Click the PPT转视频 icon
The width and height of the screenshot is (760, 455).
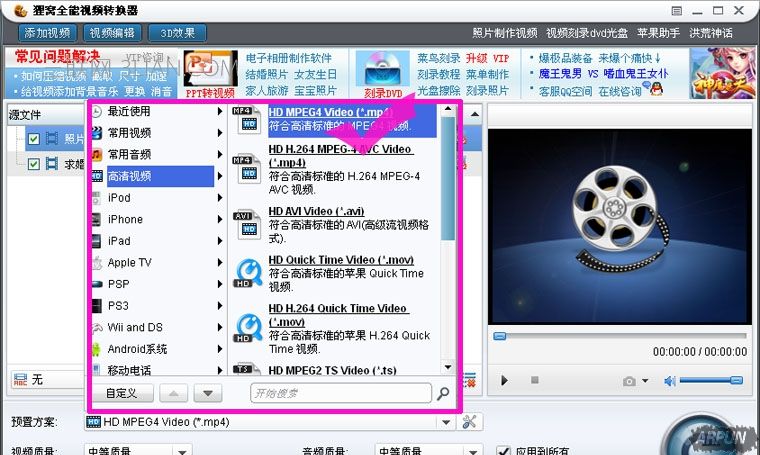pos(210,68)
